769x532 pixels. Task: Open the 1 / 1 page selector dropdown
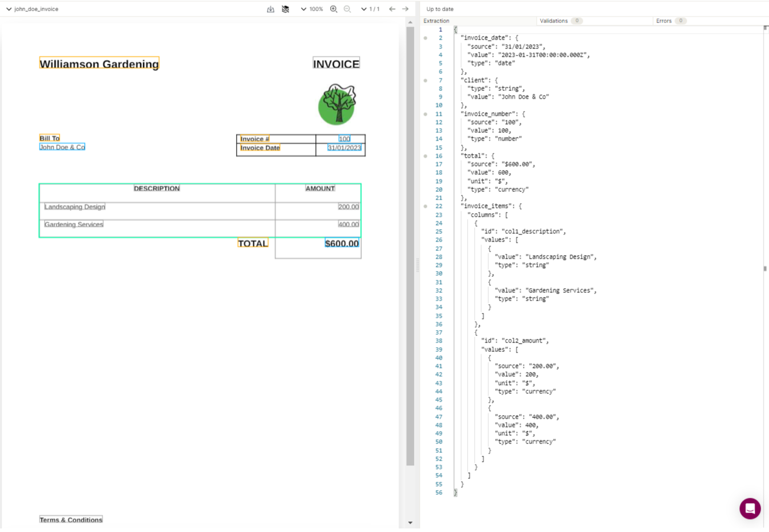370,9
